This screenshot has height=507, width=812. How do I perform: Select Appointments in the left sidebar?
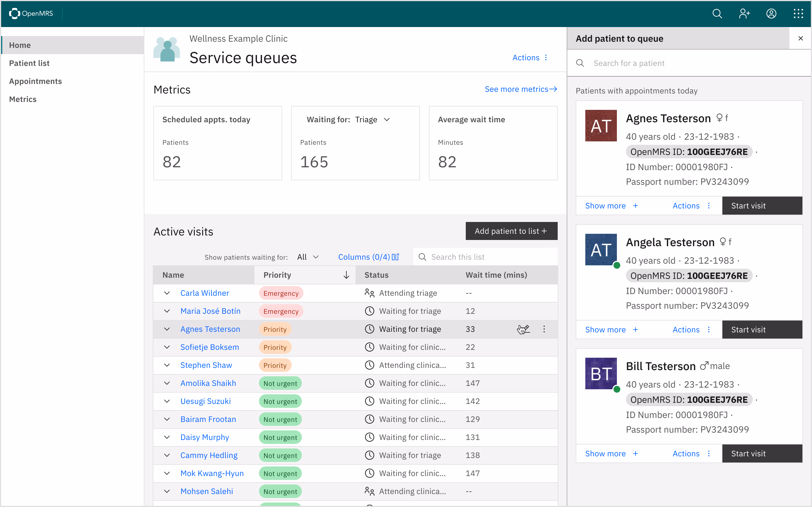(35, 81)
